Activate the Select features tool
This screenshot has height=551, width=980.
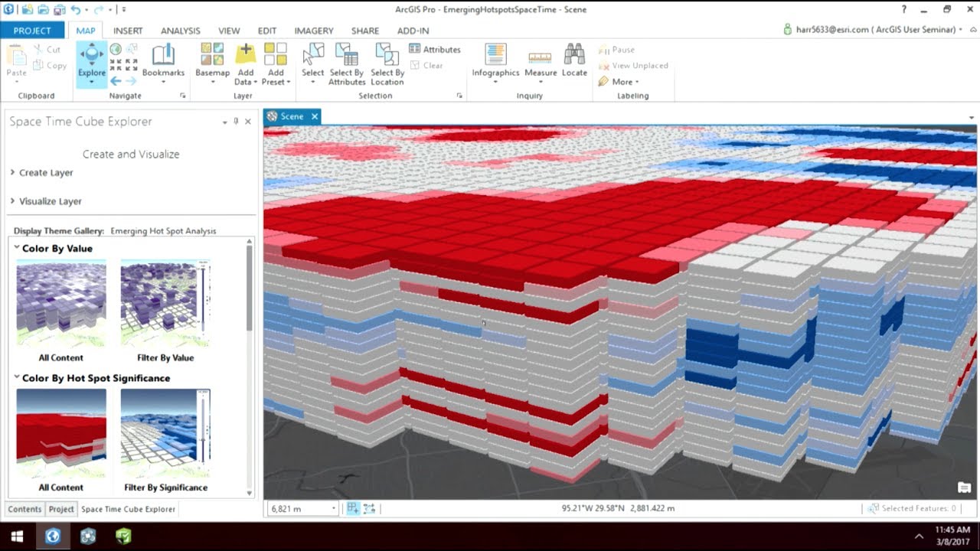pyautogui.click(x=312, y=63)
